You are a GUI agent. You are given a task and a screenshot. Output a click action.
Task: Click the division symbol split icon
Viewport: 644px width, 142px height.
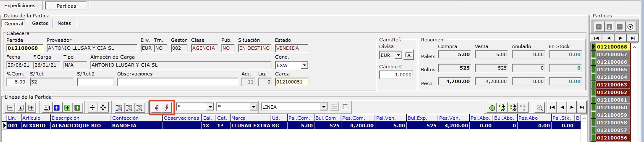pos(92,108)
